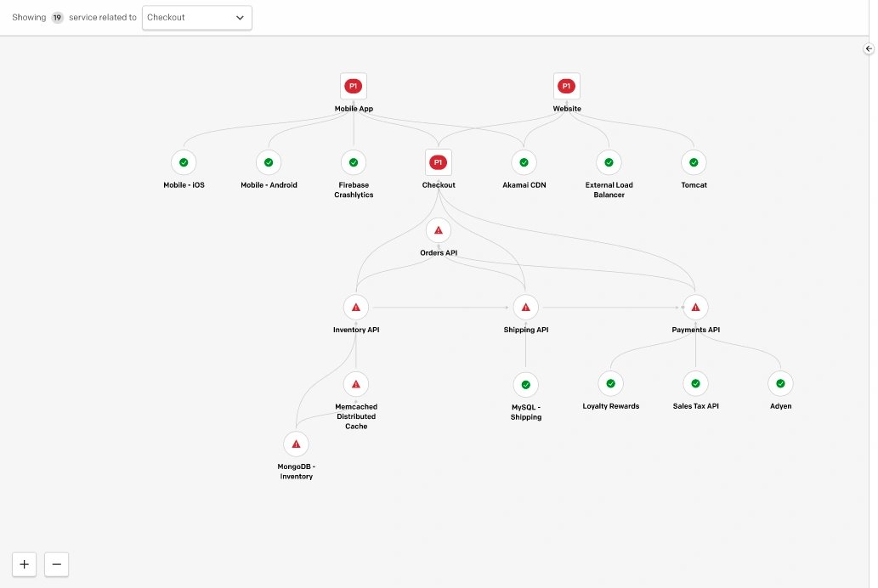Select the MongoDB - Inventory node icon
878x588 pixels.
point(296,444)
